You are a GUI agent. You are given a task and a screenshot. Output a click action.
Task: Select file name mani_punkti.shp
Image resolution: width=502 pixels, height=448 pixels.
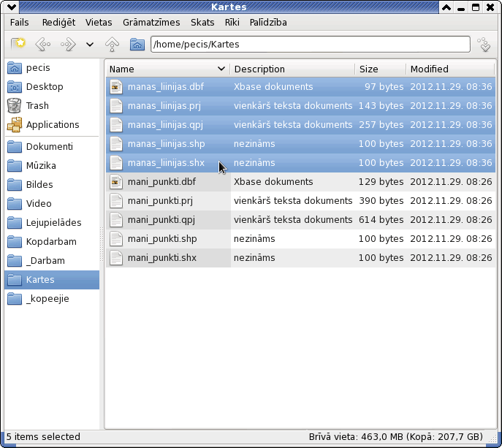162,239
